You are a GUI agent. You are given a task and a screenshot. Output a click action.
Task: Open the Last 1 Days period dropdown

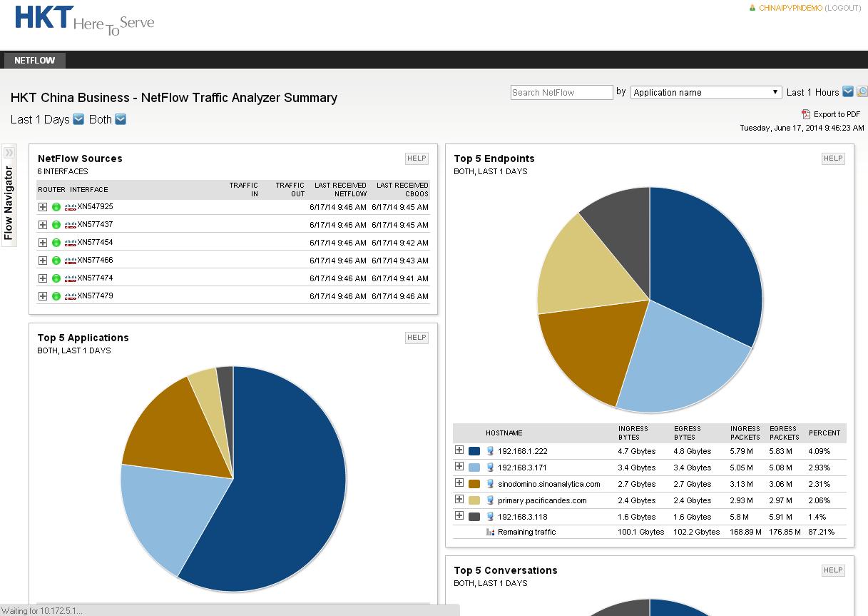(x=78, y=119)
